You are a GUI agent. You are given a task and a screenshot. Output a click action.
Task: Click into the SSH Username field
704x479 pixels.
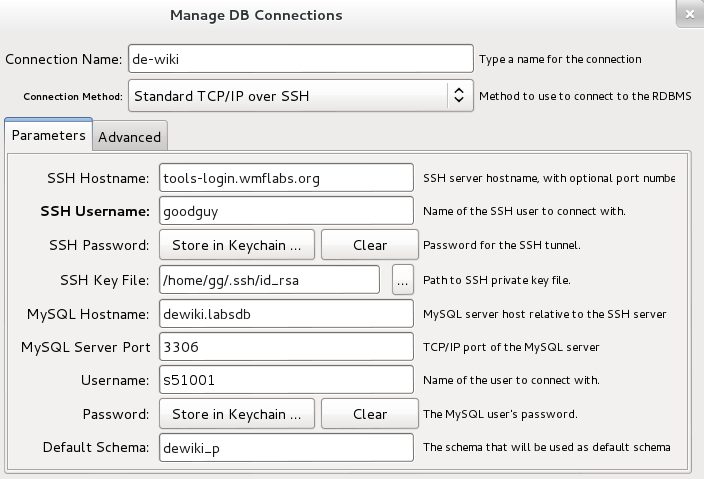coord(286,211)
